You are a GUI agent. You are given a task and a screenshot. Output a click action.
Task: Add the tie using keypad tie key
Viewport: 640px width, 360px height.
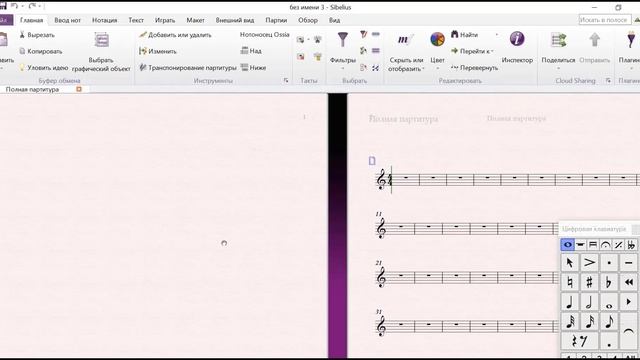[629, 331]
